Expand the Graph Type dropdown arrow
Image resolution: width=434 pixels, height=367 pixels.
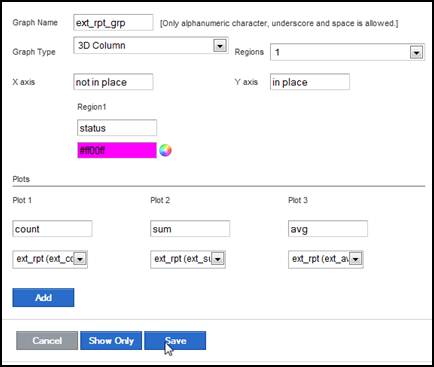click(220, 46)
